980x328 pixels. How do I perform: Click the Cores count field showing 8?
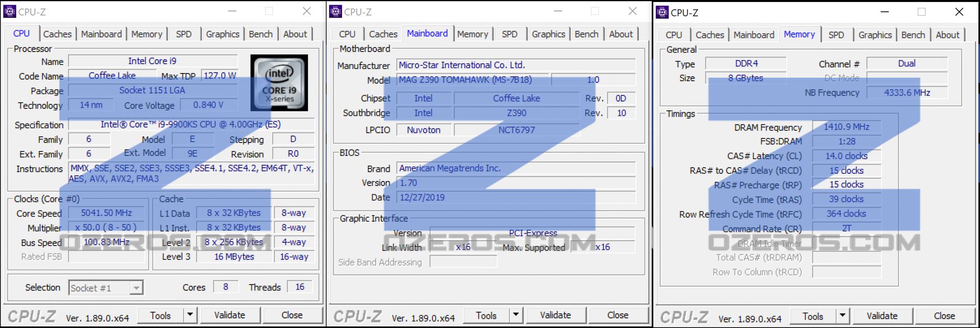tap(226, 287)
